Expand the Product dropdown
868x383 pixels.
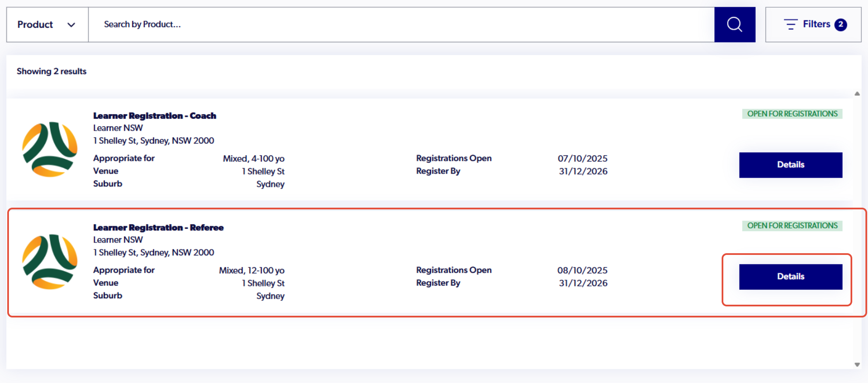point(47,24)
